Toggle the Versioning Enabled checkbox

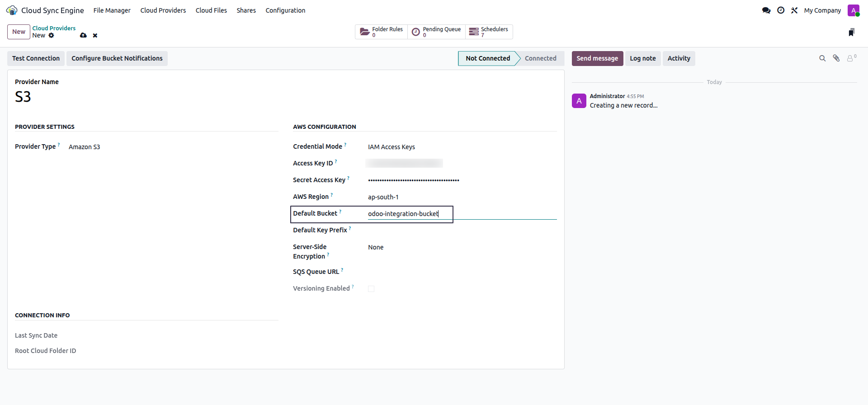371,289
